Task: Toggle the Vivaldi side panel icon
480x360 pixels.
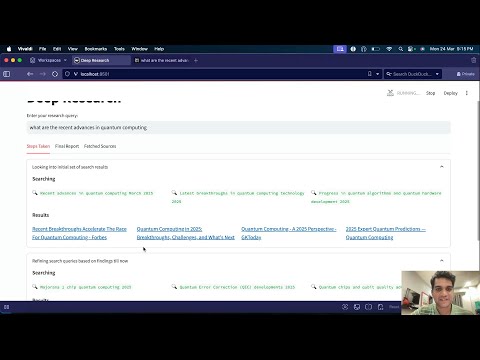Action: (x=6, y=74)
